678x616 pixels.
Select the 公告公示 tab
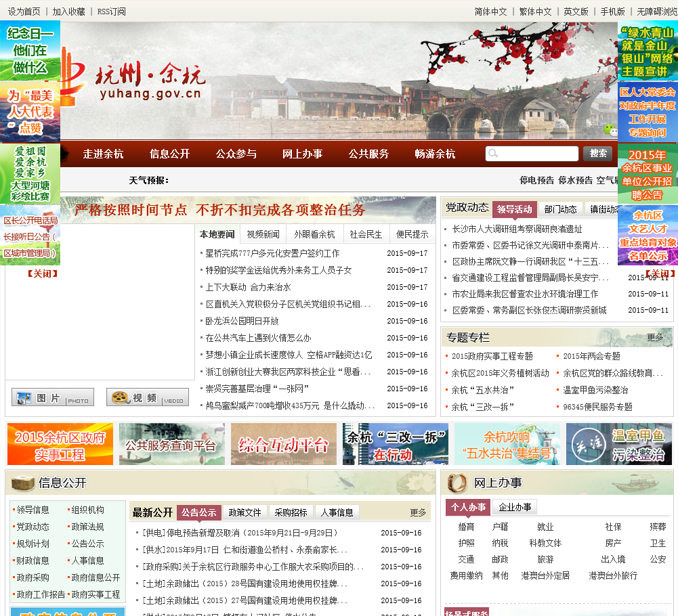(199, 512)
